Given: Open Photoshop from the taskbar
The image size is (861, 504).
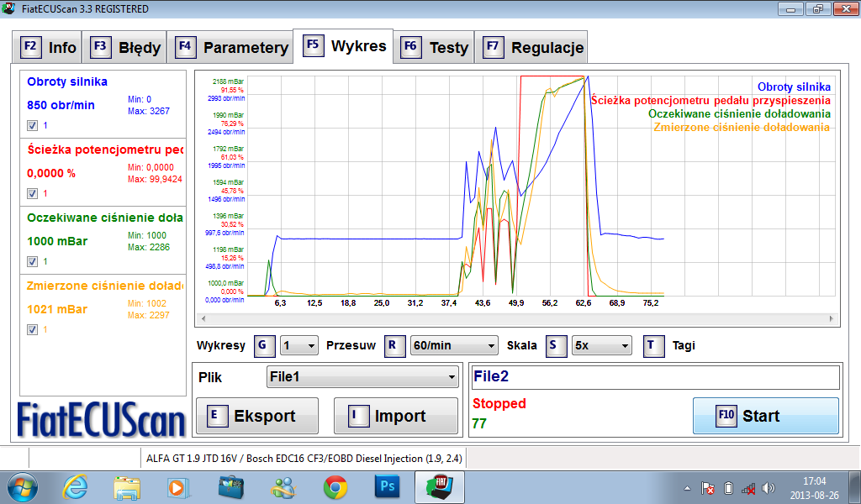Looking at the screenshot, I should (x=388, y=486).
